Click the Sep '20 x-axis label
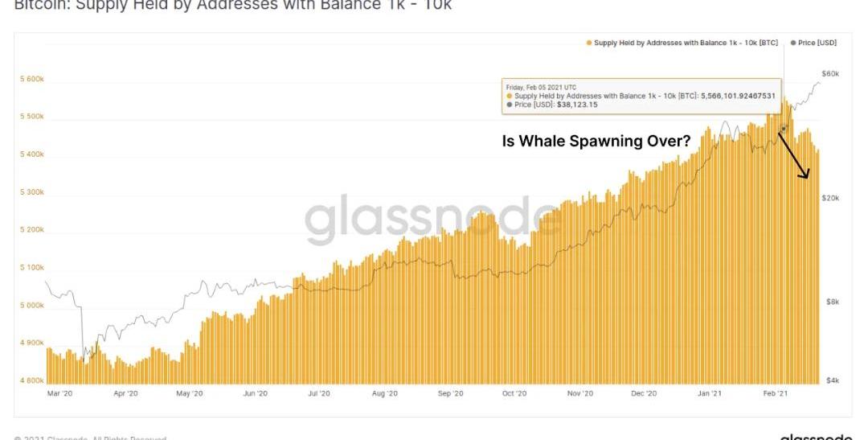 click(451, 393)
